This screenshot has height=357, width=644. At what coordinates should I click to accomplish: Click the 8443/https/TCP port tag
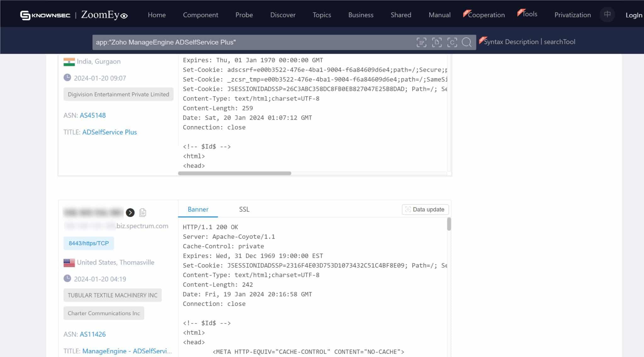click(x=89, y=243)
